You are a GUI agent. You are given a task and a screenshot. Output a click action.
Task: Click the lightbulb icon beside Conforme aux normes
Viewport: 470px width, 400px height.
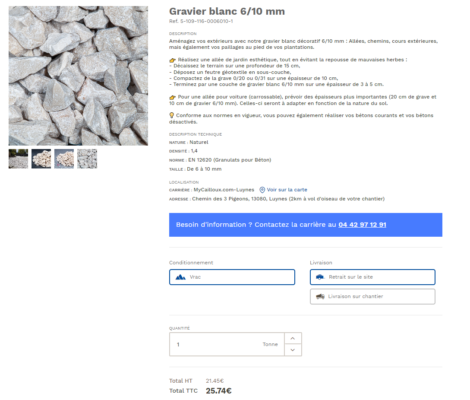tap(172, 115)
